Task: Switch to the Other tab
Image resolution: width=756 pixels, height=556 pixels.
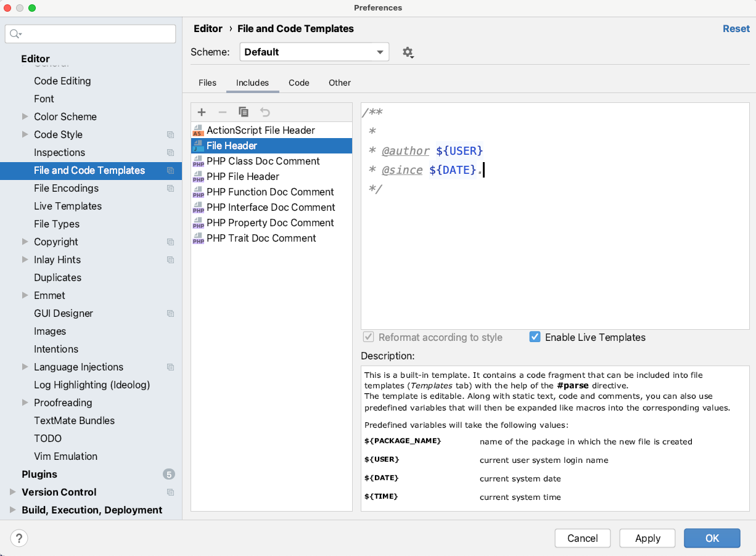Action: (x=340, y=83)
